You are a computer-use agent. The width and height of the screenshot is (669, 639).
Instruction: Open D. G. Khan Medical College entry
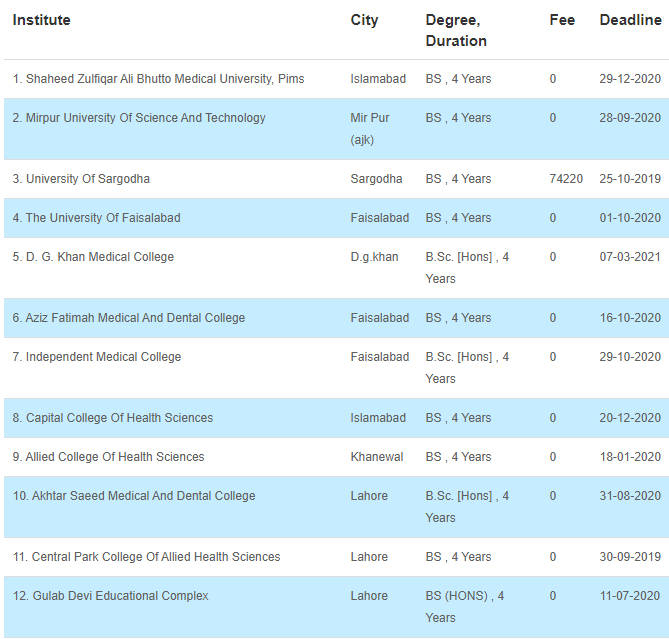tap(93, 257)
